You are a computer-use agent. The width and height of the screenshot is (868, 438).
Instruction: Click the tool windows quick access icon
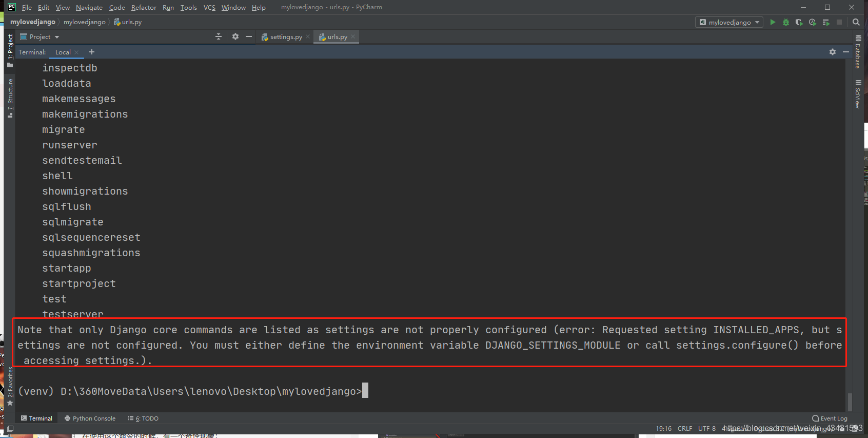10,428
